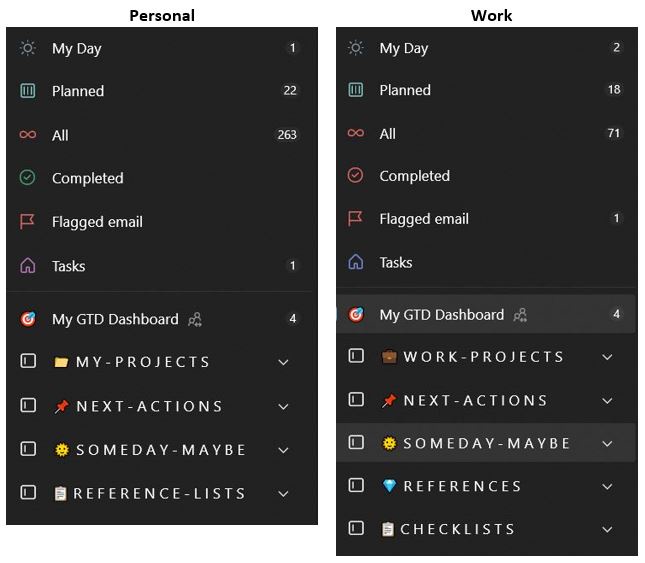The width and height of the screenshot is (645, 563).
Task: Expand the WORK-PROJECTS group chevron
Action: [x=607, y=357]
